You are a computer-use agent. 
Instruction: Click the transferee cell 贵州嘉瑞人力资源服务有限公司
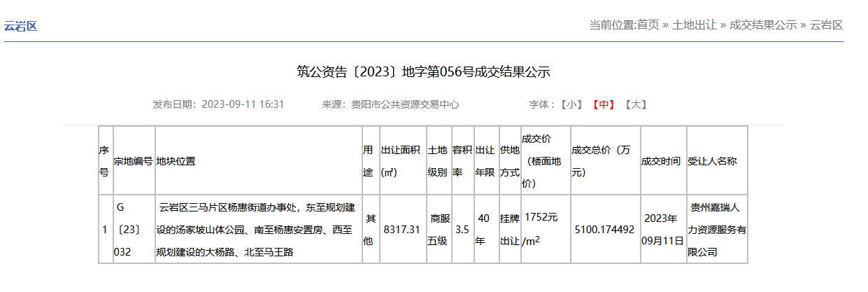(717, 229)
